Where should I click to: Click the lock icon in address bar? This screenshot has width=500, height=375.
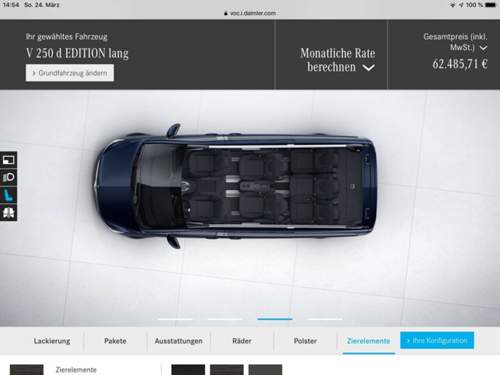click(226, 13)
